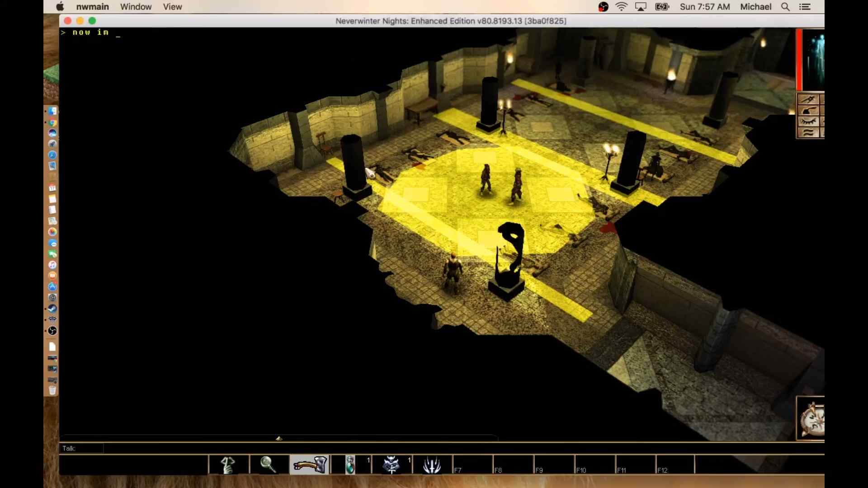This screenshot has width=868, height=488.
Task: Expand the chat log with the upward arrow
Action: pyautogui.click(x=279, y=438)
